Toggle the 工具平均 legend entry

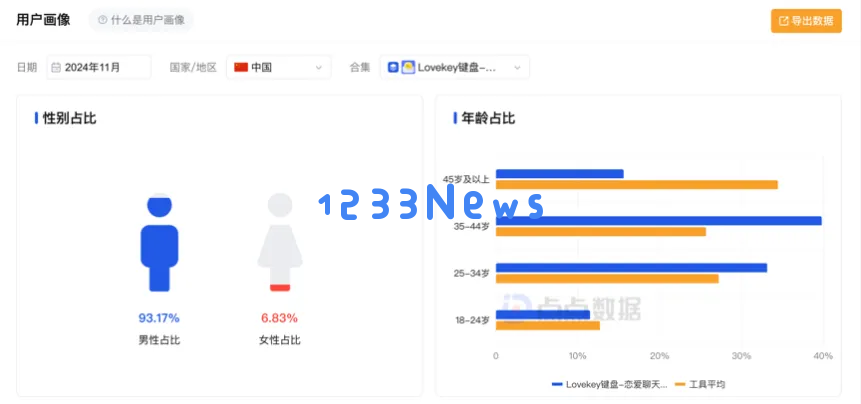(x=700, y=384)
